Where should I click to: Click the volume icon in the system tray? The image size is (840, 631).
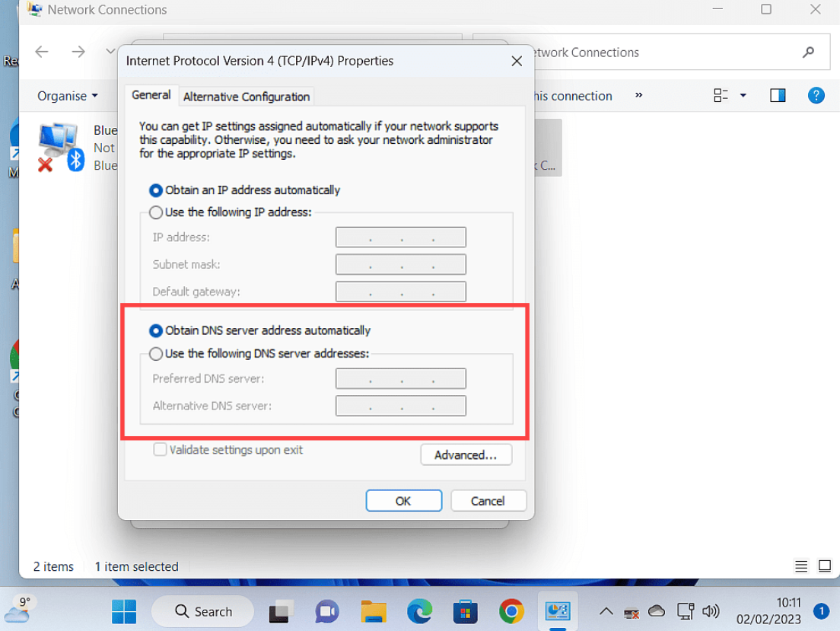click(711, 611)
